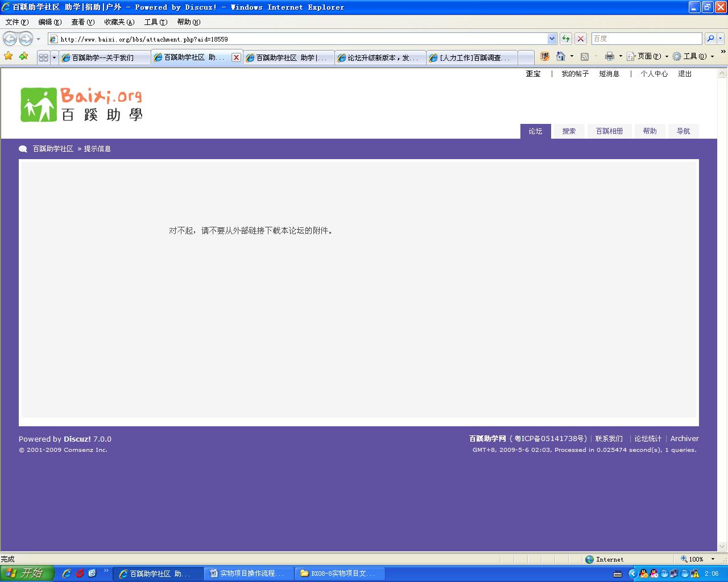Click the Favorites star icon
728x582 pixels.
click(x=9, y=56)
